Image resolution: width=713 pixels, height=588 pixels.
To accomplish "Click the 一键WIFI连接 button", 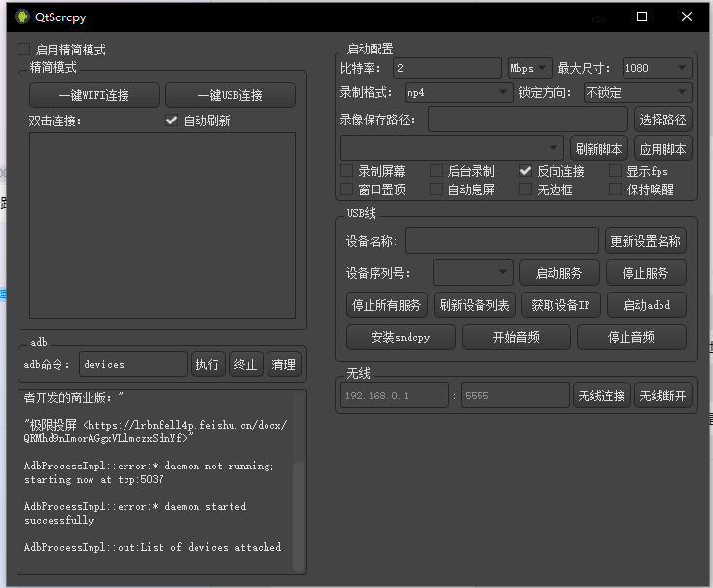I will coord(94,95).
